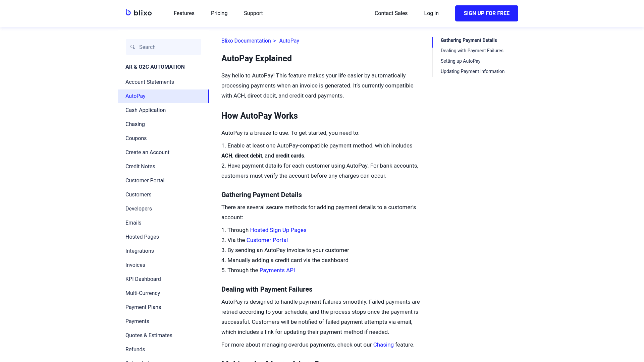Image resolution: width=644 pixels, height=362 pixels.
Task: Open Refunds in sidebar
Action: tap(135, 350)
